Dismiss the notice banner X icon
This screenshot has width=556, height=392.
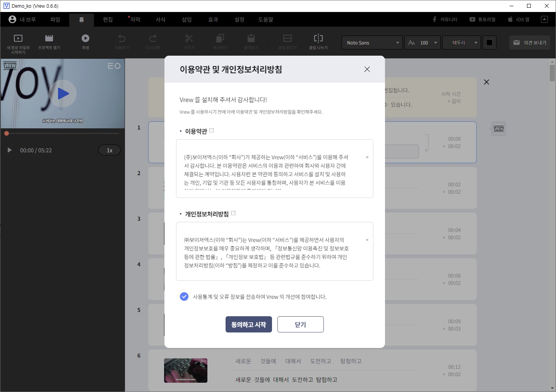(x=487, y=82)
